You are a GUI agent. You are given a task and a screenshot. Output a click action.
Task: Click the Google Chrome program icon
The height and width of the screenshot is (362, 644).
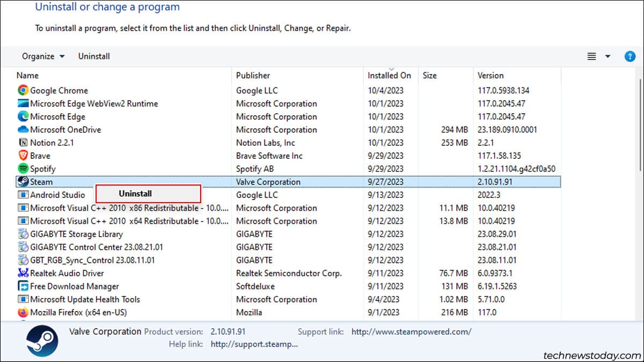[23, 91]
